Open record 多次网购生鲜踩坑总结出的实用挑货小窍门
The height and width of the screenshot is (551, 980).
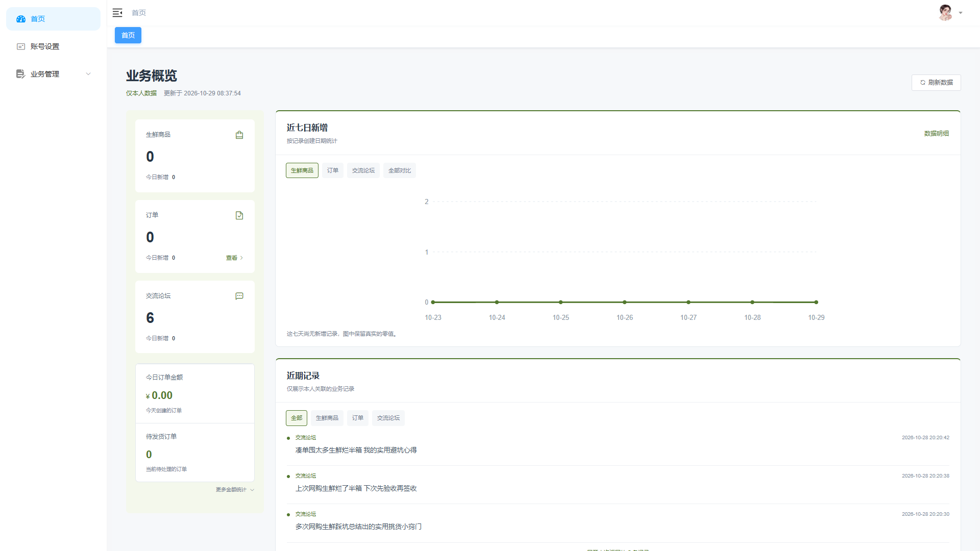tap(358, 527)
